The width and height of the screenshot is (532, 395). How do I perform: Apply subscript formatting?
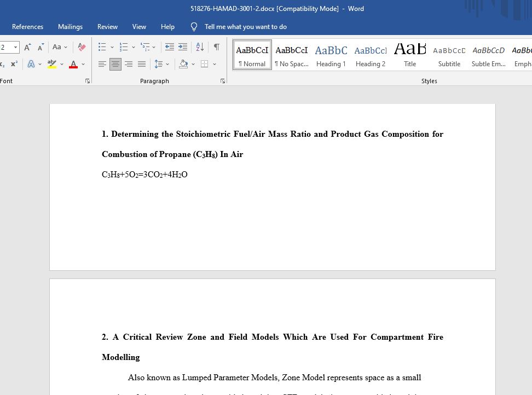pos(2,64)
